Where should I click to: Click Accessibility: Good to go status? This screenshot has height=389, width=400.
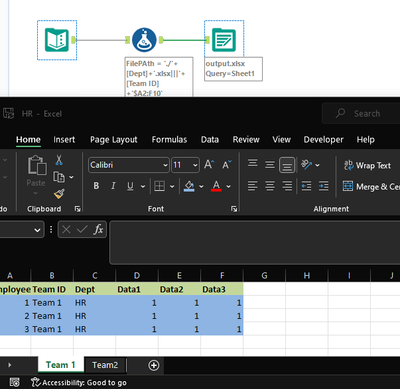79,383
